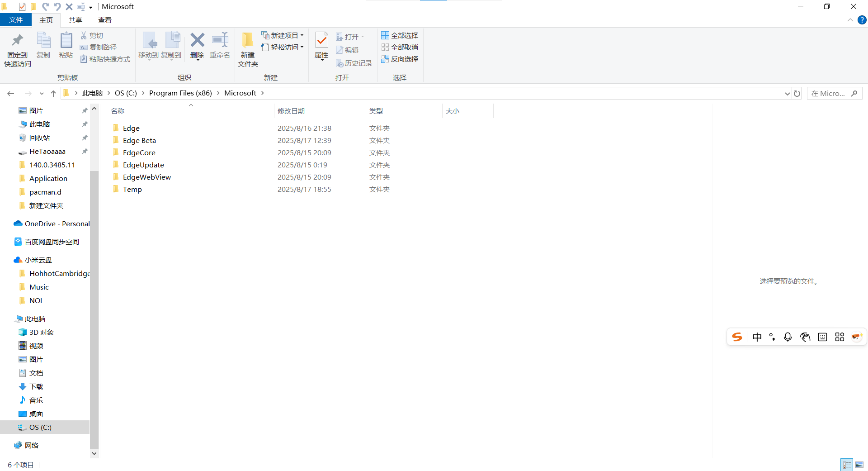The width and height of the screenshot is (868, 471).
Task: Open the 复制到 destination menu
Action: coord(171,46)
